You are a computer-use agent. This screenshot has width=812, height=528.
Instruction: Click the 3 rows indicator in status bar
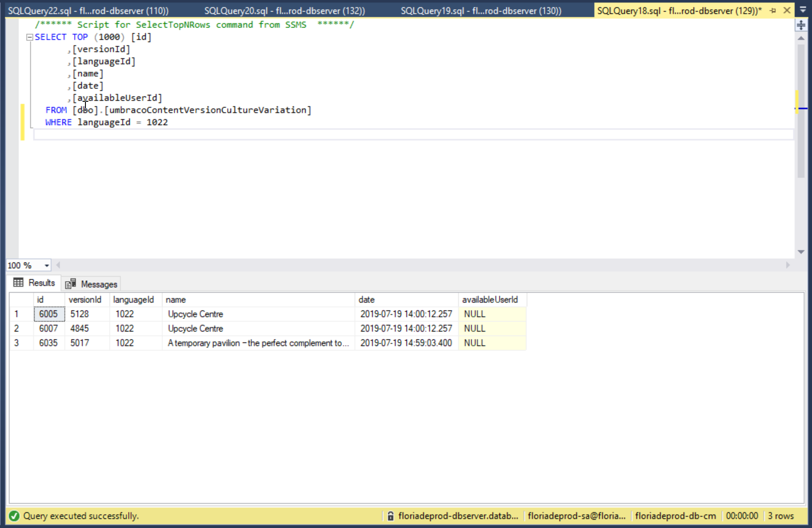coord(781,516)
